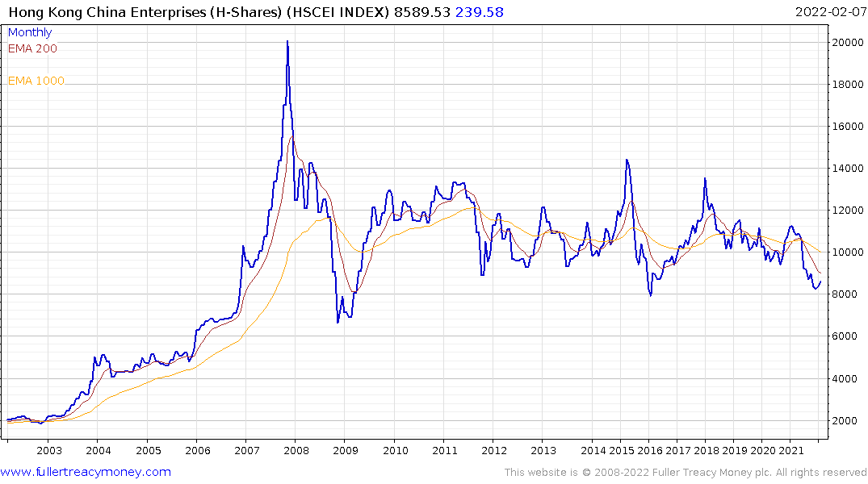Screen dimensions: 868x484
Task: Click the 2016 price low near 8000
Action: click(x=651, y=294)
